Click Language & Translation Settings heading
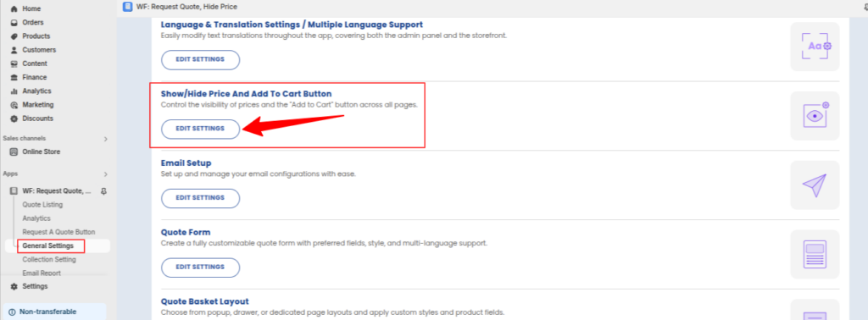Viewport: 868px width, 320px height. coord(292,25)
